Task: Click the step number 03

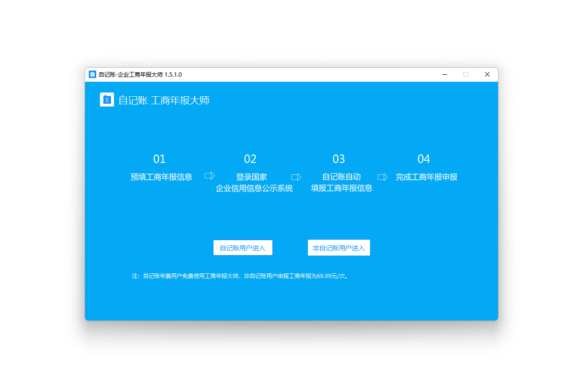Action: pos(339,159)
